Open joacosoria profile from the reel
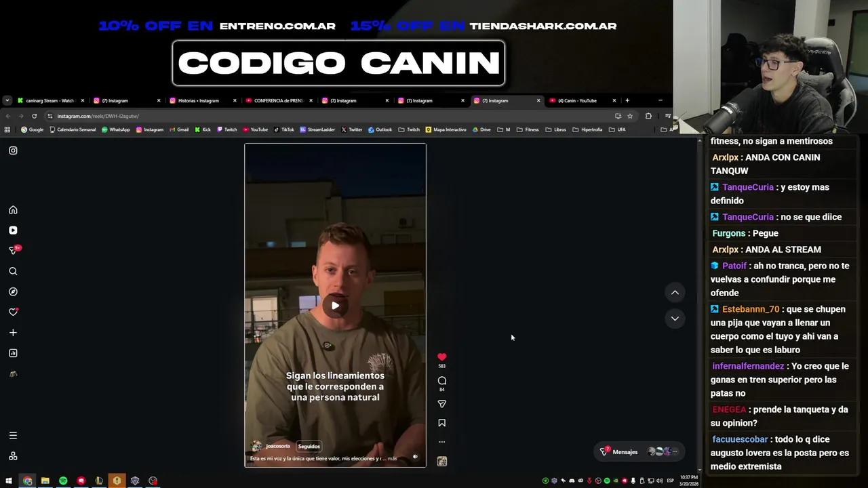This screenshot has width=868, height=488. (x=278, y=446)
